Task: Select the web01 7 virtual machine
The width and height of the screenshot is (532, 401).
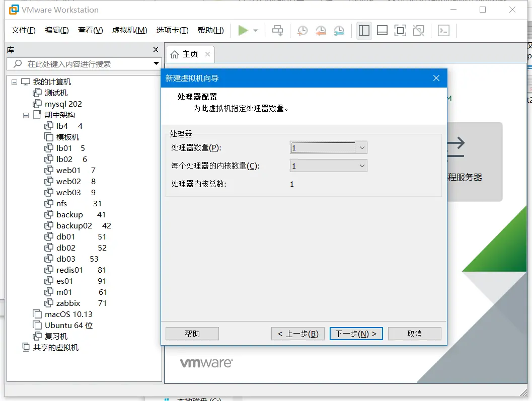Action: [x=70, y=170]
